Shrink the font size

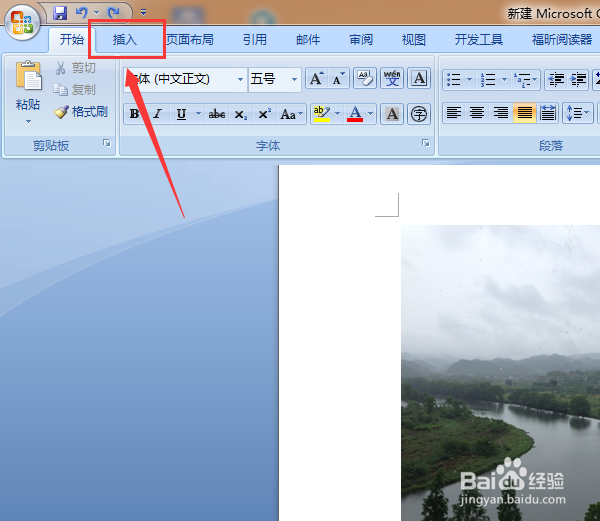coord(338,78)
